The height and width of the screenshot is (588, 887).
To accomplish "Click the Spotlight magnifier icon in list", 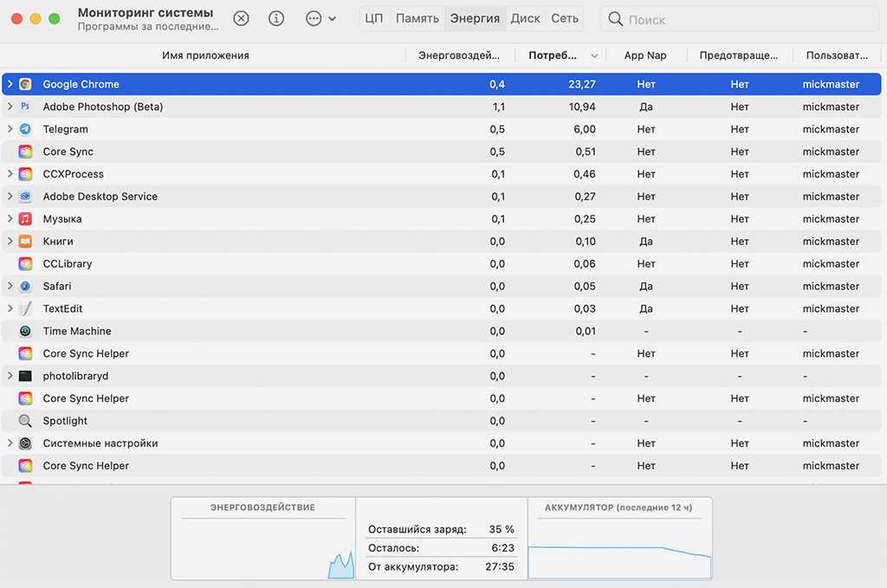I will click(x=26, y=421).
